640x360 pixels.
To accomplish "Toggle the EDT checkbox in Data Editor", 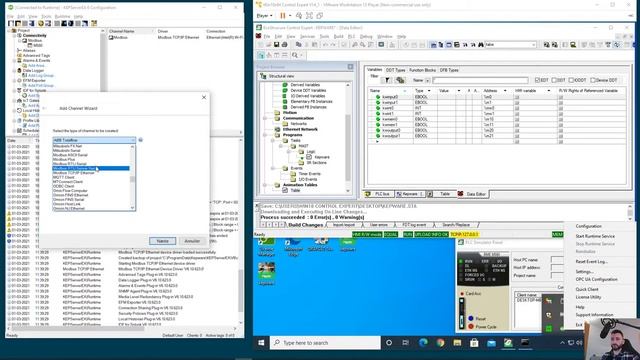I will [x=537, y=80].
